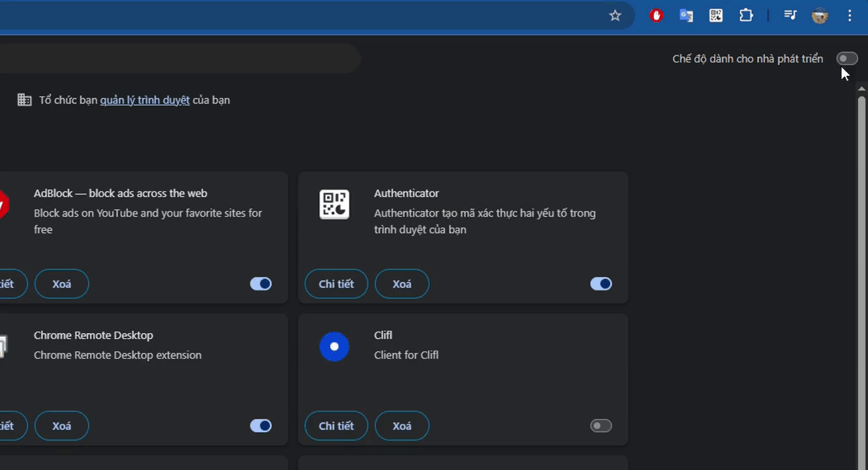Enable the Clifl extension toggle

click(x=600, y=425)
